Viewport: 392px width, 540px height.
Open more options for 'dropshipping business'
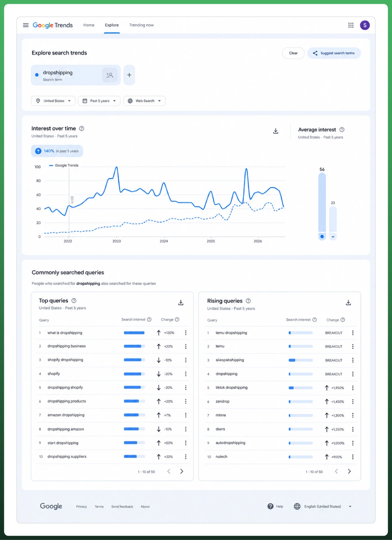(x=186, y=346)
